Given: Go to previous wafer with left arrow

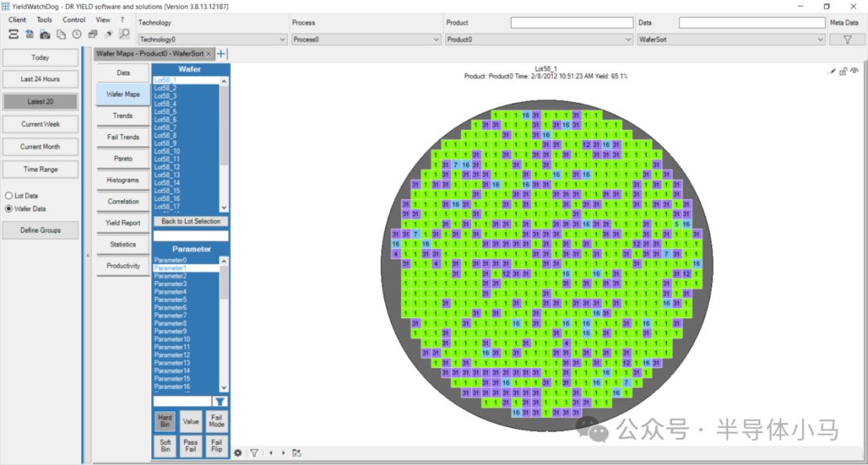Looking at the screenshot, I should tap(271, 453).
